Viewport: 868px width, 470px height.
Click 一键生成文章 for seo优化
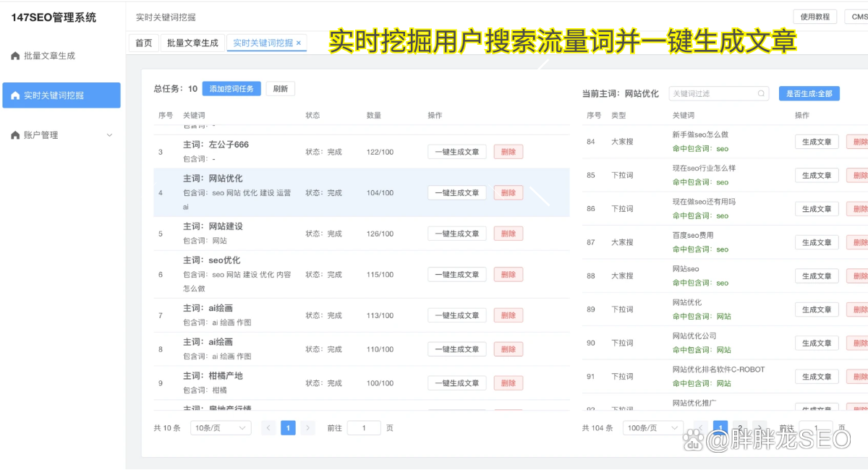[x=457, y=275]
